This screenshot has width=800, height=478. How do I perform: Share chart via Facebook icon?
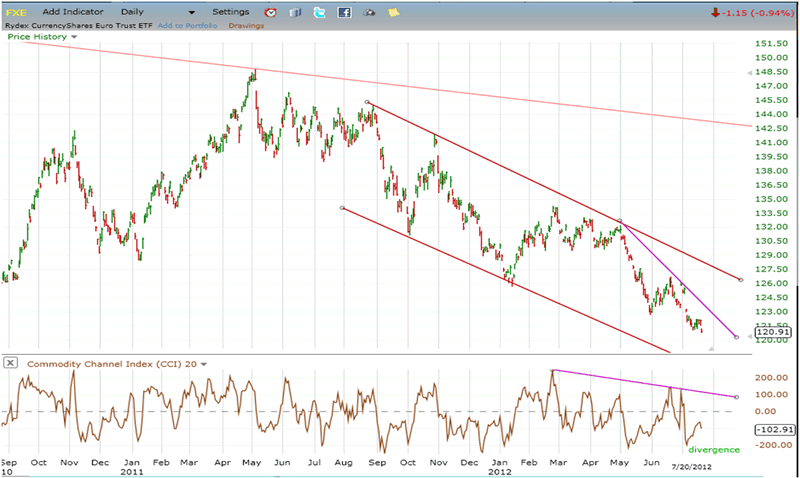point(344,12)
